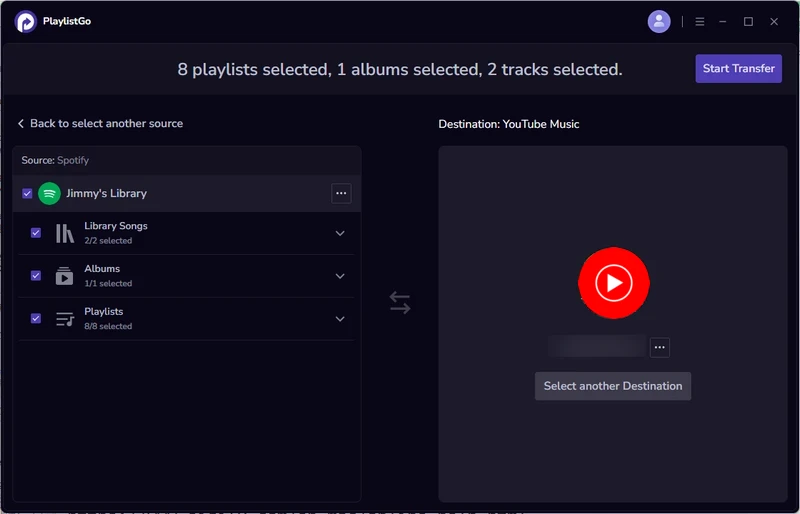Click the 8/8 selected text
This screenshot has height=514, width=800.
point(108,326)
